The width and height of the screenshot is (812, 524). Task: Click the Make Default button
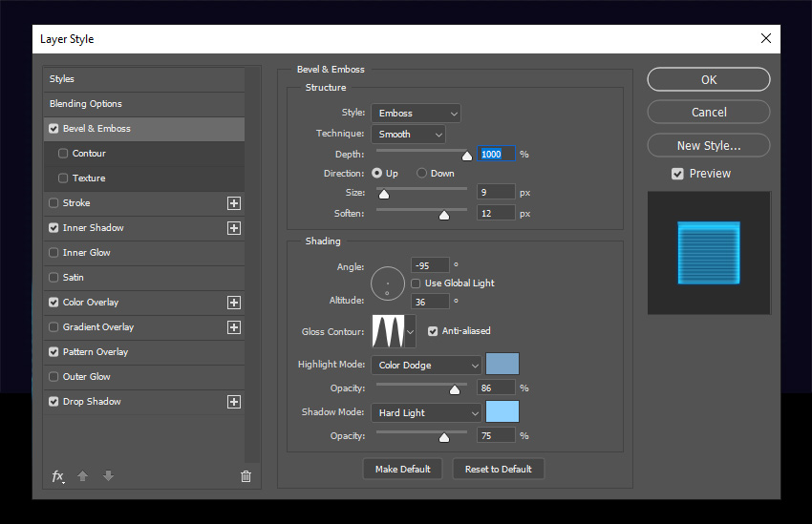pos(402,470)
